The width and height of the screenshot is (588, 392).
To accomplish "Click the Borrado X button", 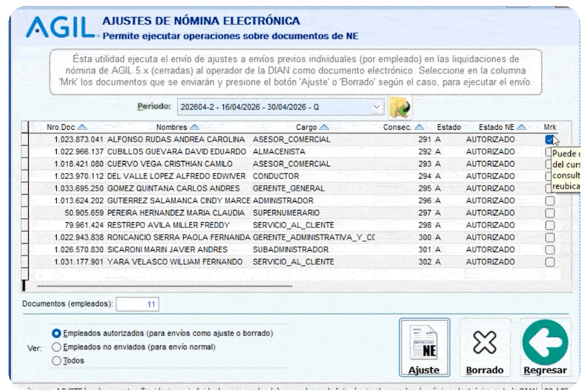I will (x=485, y=348).
